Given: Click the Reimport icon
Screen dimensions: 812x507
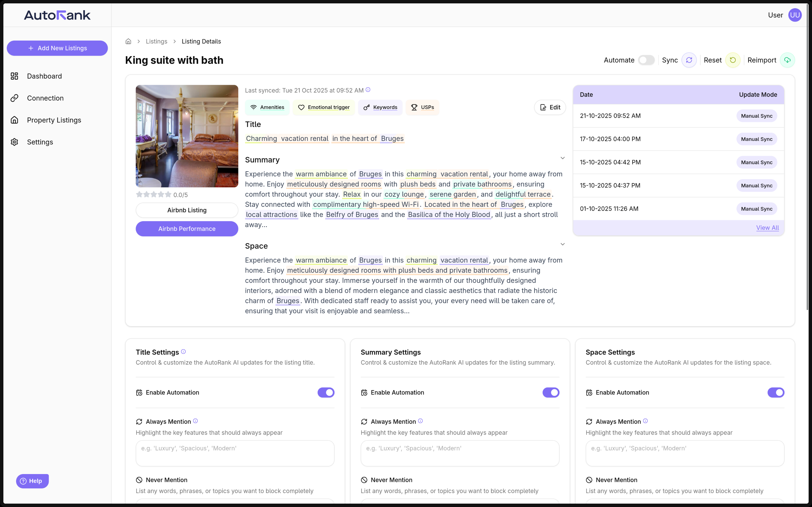Looking at the screenshot, I should click(x=787, y=60).
